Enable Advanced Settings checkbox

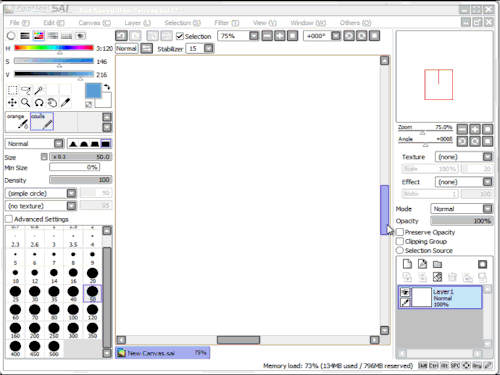tap(9, 219)
